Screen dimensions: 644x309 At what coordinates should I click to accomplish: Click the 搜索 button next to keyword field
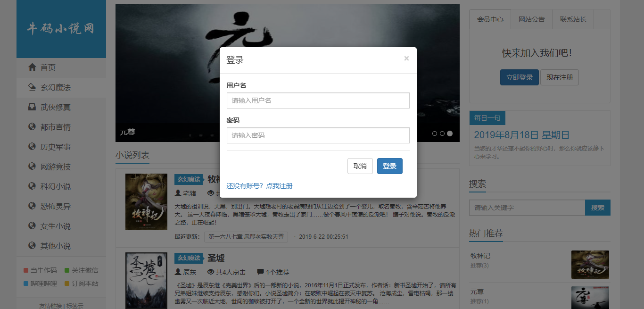(x=598, y=208)
